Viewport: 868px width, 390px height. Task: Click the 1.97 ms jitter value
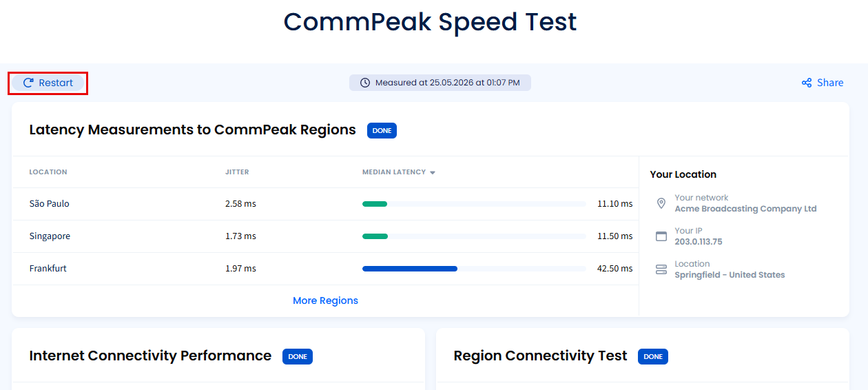tap(240, 269)
